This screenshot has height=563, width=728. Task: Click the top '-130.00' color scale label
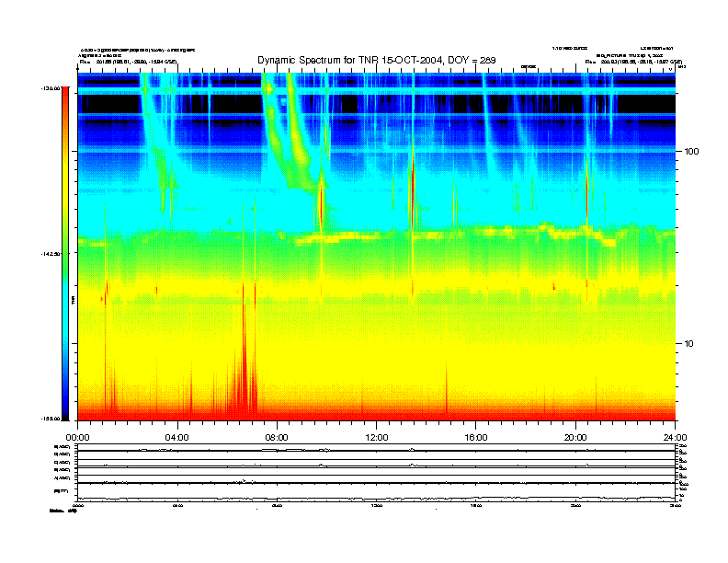(51, 87)
